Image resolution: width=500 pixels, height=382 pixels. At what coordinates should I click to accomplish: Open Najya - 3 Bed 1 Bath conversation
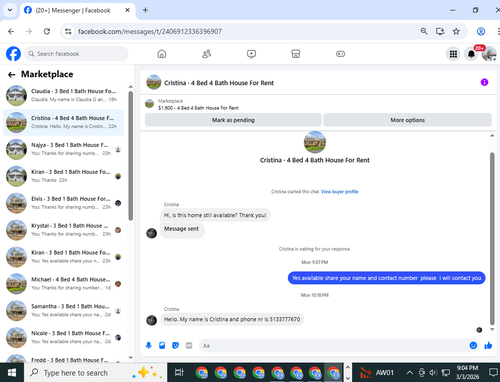point(63,149)
